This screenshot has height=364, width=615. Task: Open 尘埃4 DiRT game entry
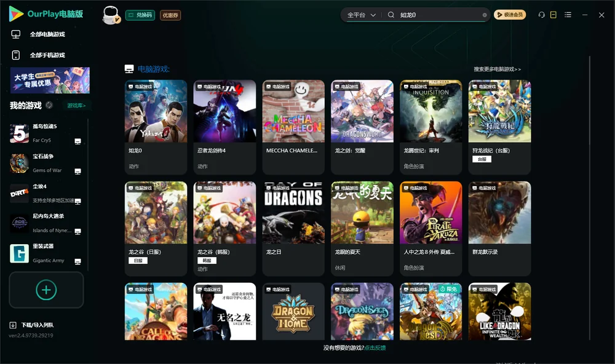(46, 193)
